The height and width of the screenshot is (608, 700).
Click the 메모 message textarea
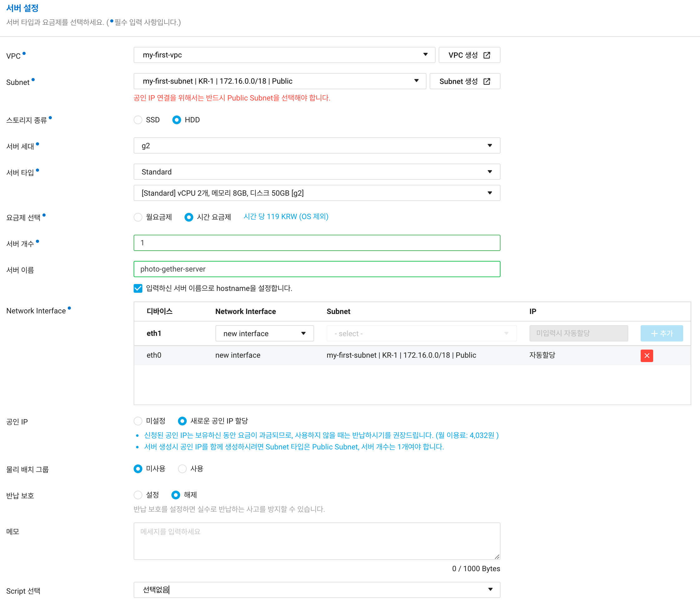317,541
